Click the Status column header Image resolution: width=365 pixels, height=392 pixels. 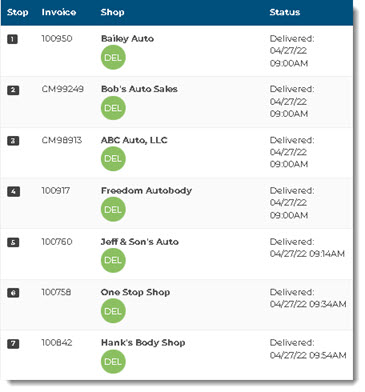(x=285, y=12)
